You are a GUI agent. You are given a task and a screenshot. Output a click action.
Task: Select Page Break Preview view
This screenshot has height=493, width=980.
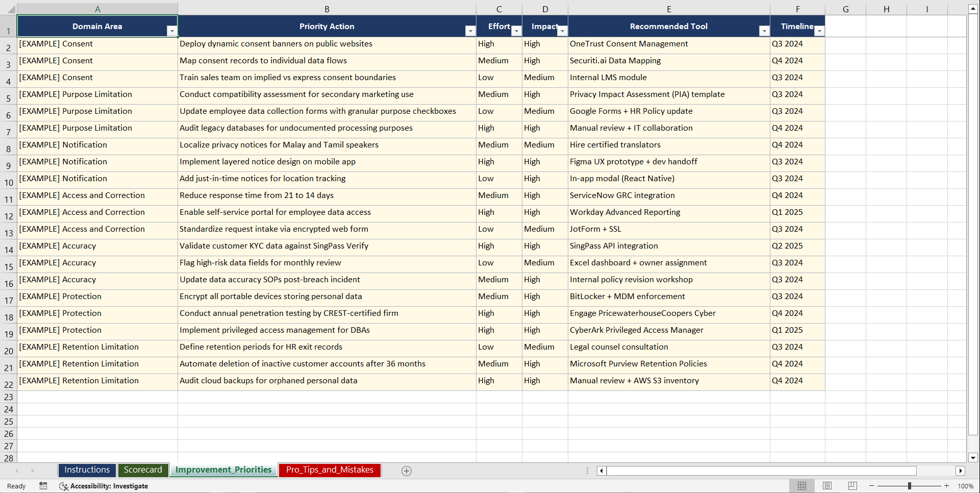[852, 486]
